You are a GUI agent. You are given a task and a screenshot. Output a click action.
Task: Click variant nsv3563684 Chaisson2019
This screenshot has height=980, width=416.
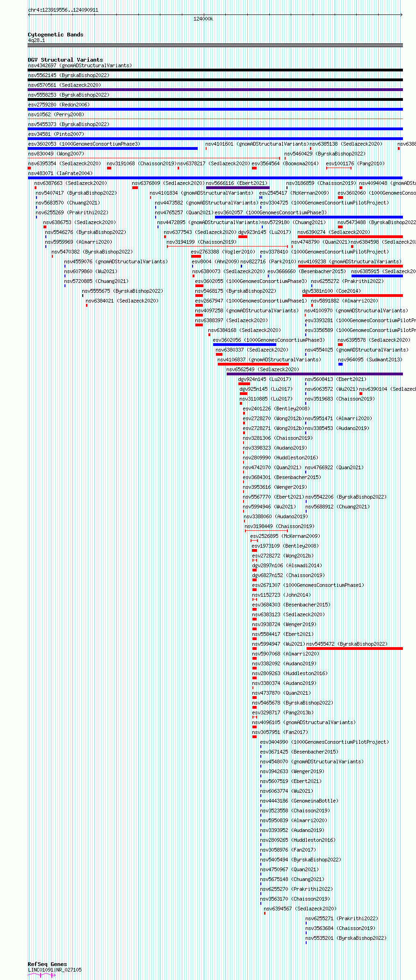click(340, 928)
